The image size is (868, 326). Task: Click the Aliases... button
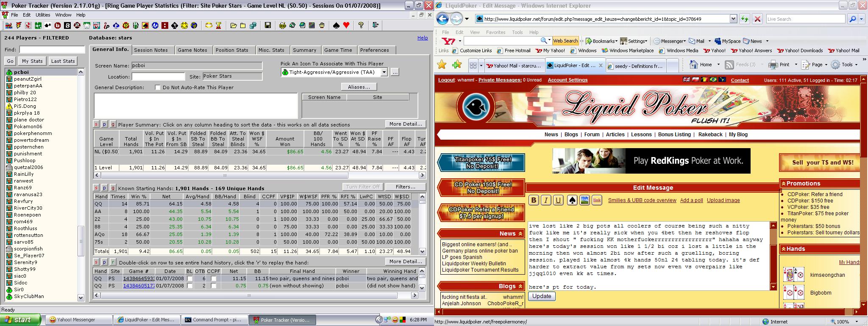[359, 87]
